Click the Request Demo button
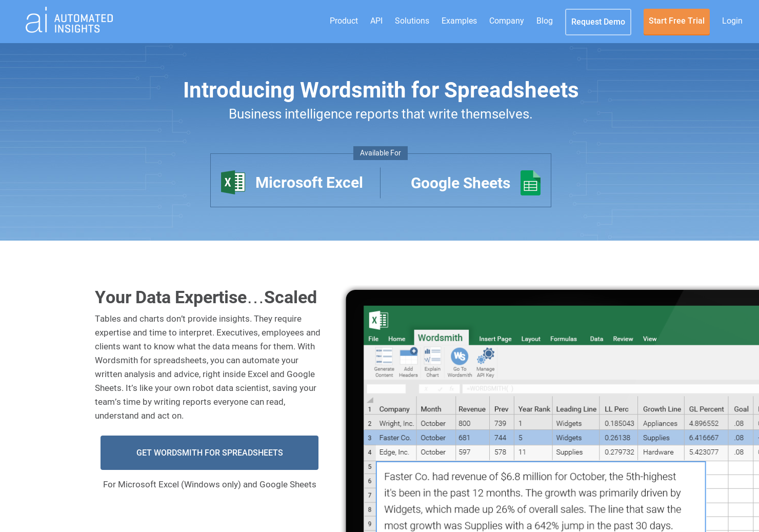Image resolution: width=759 pixels, height=532 pixels. 598,22
